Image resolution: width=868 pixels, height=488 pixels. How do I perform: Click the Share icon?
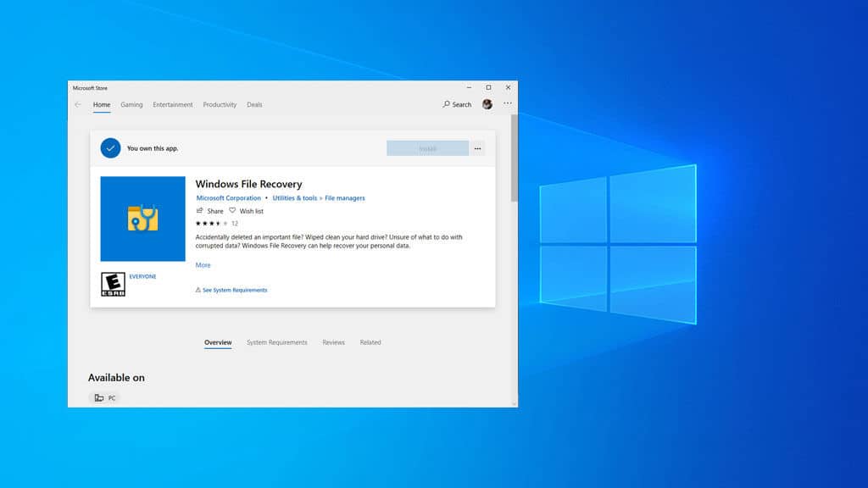point(200,211)
